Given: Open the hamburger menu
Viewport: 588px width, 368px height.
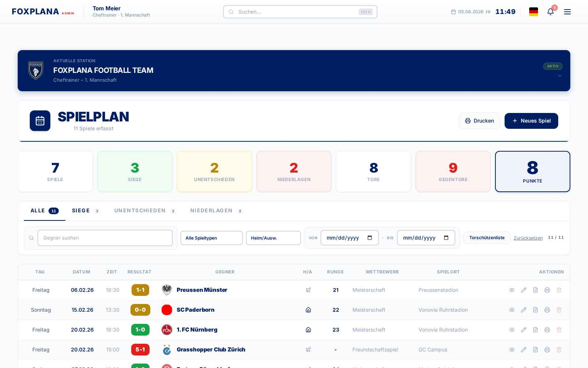Looking at the screenshot, I should tap(567, 12).
